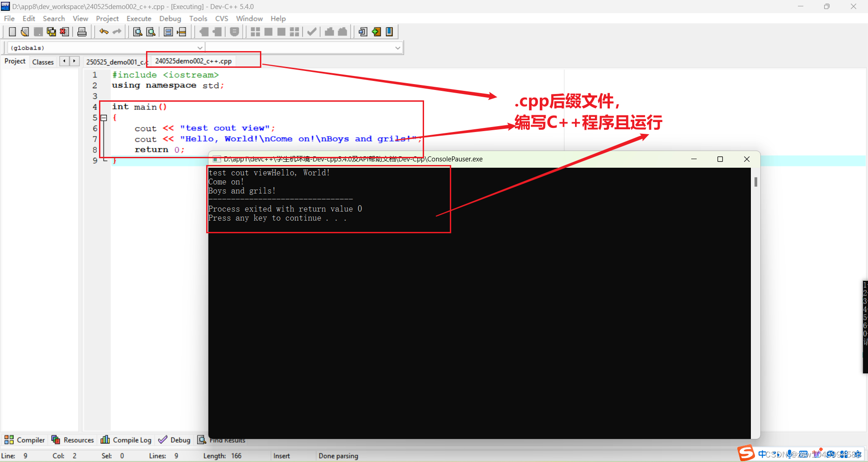Open the Resources bottom panel tab
Screen dimensions: 868x462
(72, 440)
